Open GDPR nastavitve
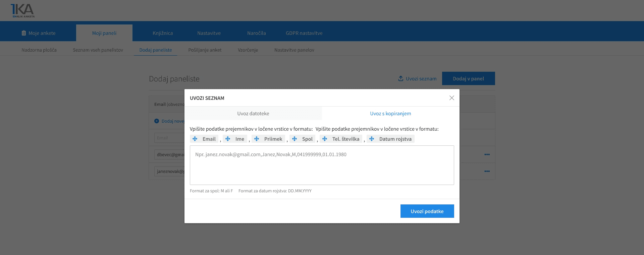The height and width of the screenshot is (255, 644). pyautogui.click(x=304, y=33)
